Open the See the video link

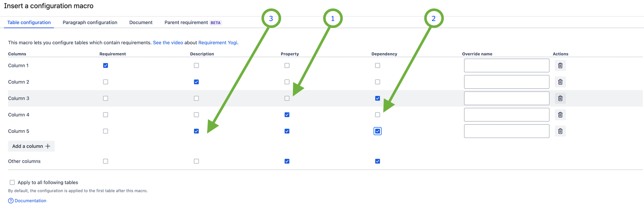[168, 43]
